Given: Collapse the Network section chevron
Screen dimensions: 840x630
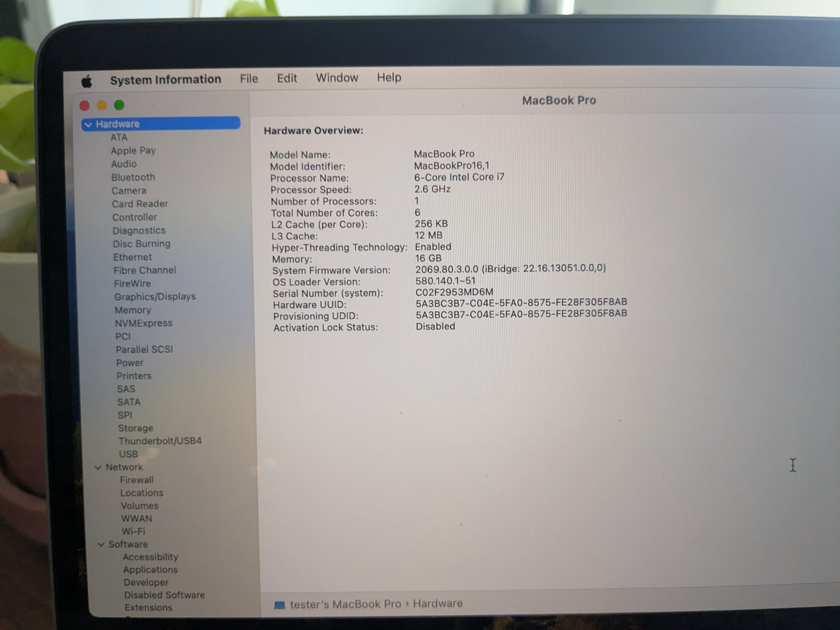Looking at the screenshot, I should tap(98, 467).
